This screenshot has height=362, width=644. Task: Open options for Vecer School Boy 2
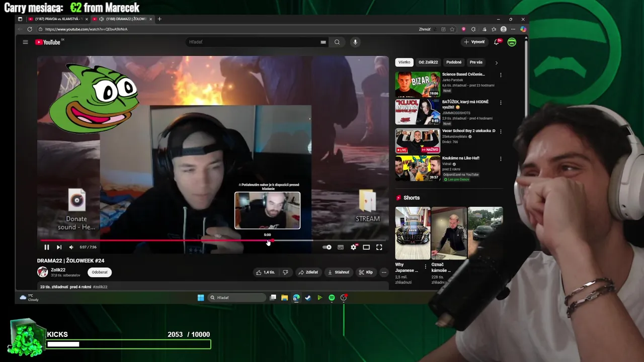point(501,131)
